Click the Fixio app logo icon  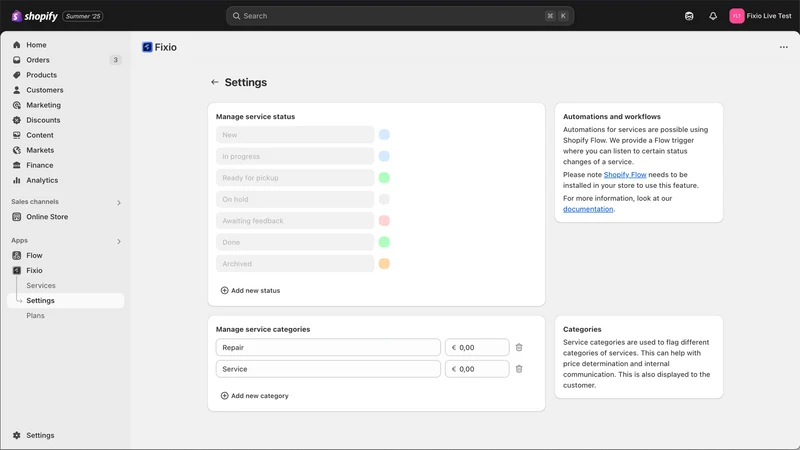(147, 47)
